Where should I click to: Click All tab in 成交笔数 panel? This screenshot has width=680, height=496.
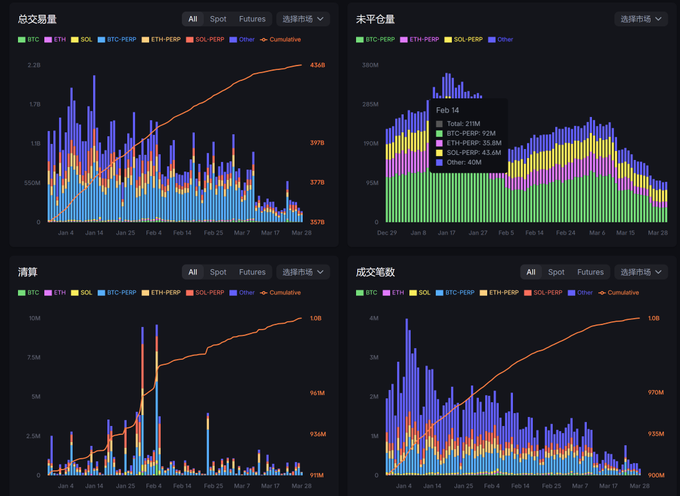coord(531,272)
